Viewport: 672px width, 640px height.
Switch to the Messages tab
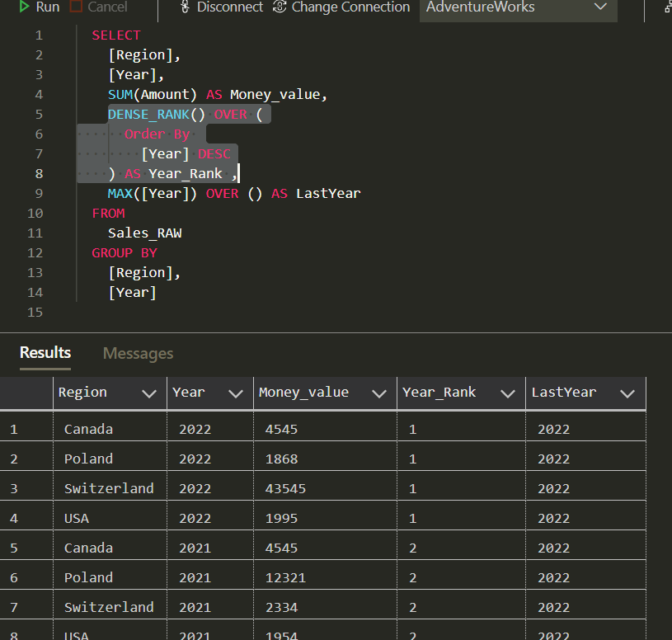click(137, 353)
